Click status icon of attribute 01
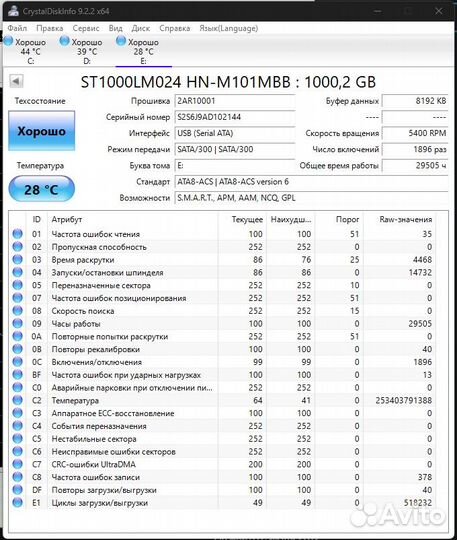457x540 pixels. pos(17,234)
